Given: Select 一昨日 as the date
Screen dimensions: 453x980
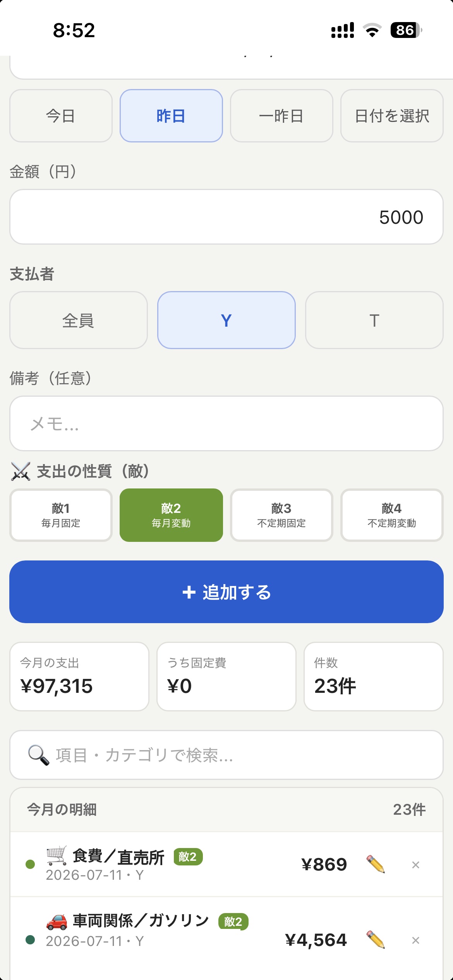Looking at the screenshot, I should pos(281,116).
